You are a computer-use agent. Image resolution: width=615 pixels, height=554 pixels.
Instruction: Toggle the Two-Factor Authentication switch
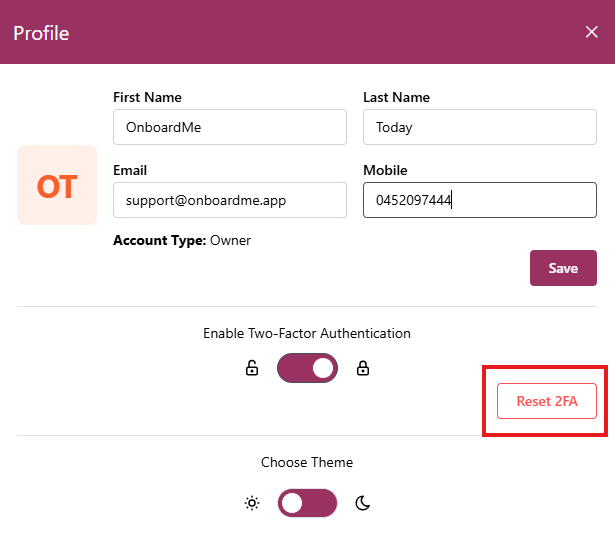pos(307,369)
